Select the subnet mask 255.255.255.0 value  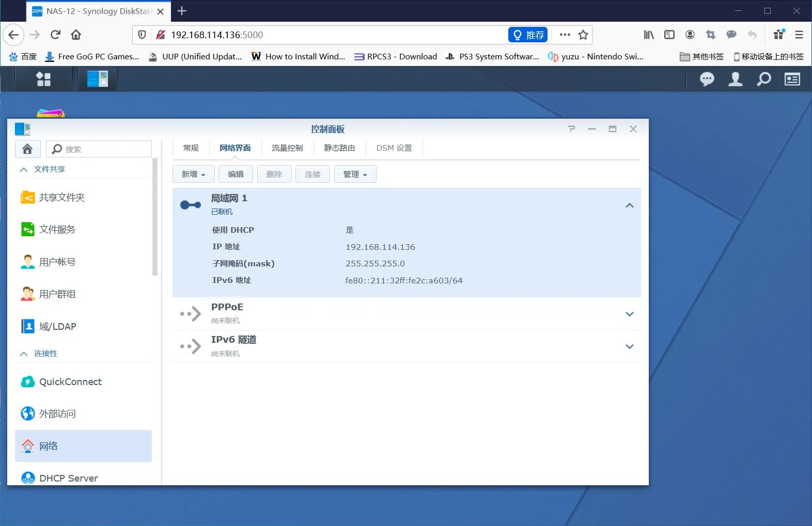point(375,263)
